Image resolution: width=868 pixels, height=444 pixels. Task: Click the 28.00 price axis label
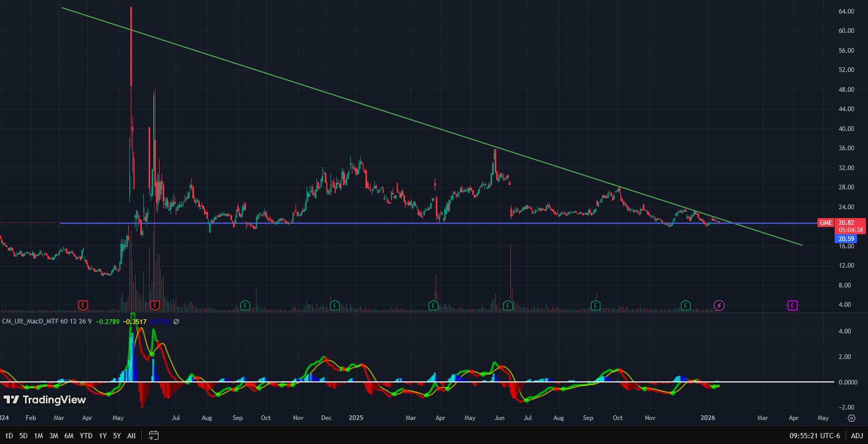[x=846, y=187]
